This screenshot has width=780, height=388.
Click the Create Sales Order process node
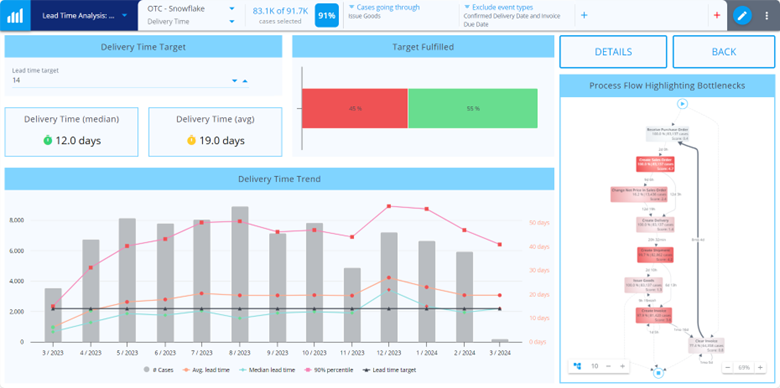(655, 165)
